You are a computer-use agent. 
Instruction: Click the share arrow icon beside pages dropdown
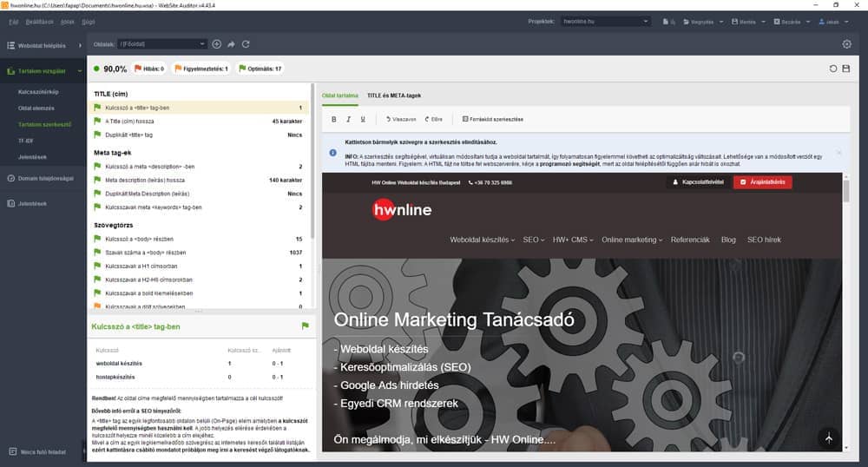click(232, 44)
